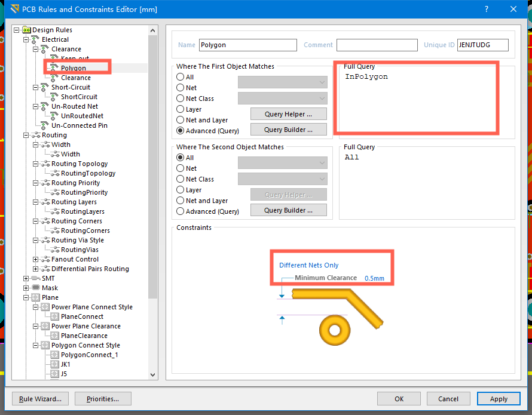Expand the Fanout Control tree node

[36, 259]
